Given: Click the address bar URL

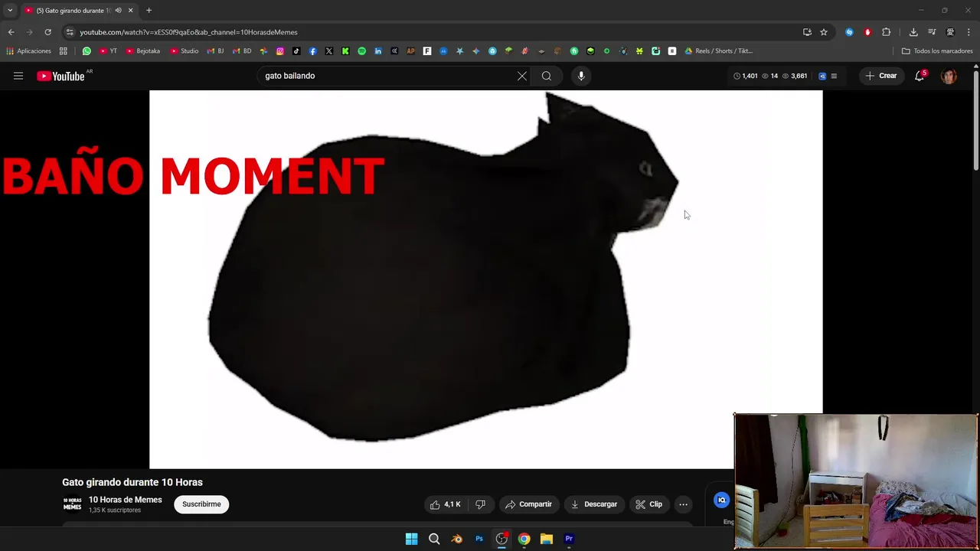Looking at the screenshot, I should [188, 32].
